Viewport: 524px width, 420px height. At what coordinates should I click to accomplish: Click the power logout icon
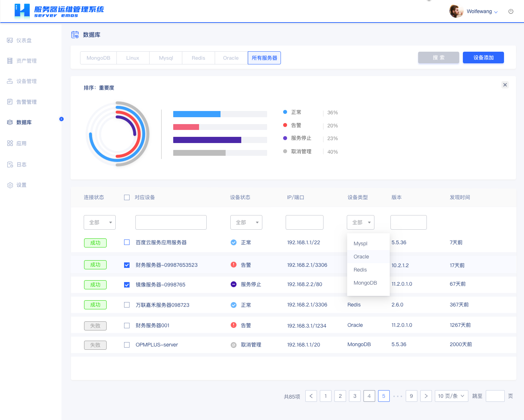point(511,11)
